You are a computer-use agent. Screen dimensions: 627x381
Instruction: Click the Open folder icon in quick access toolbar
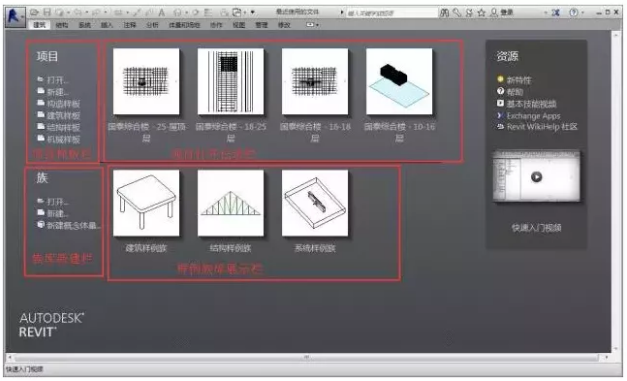pos(34,12)
